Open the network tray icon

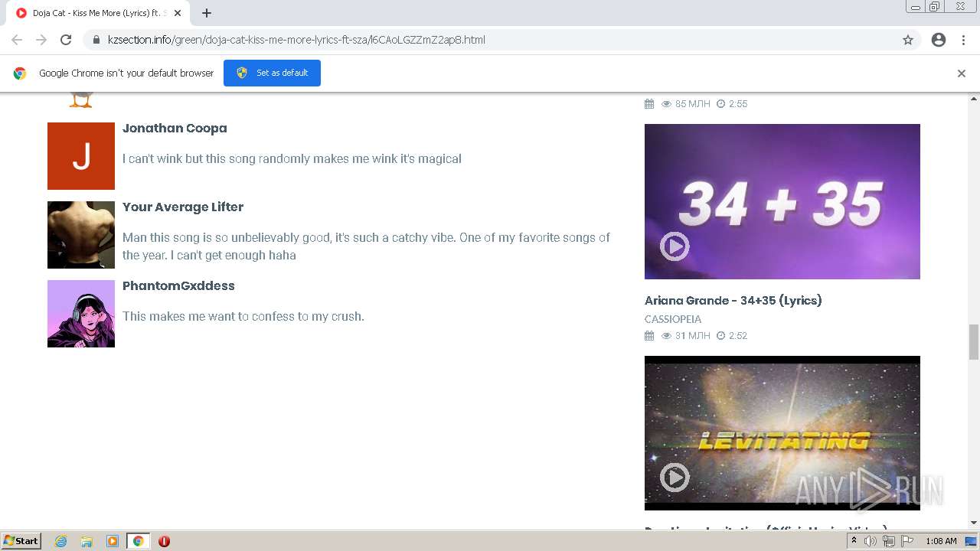(889, 541)
